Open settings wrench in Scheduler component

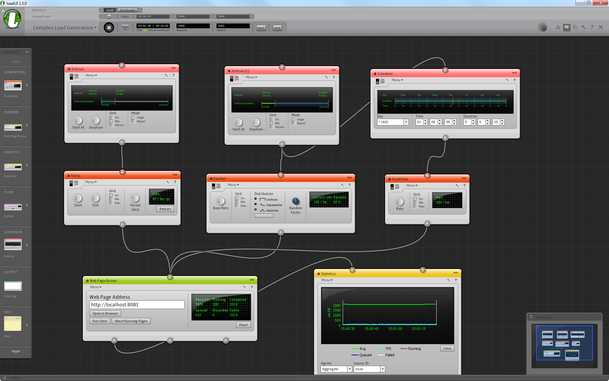point(507,80)
